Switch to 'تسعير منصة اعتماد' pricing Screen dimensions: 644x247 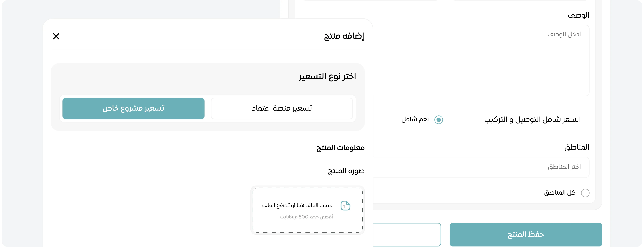click(282, 108)
